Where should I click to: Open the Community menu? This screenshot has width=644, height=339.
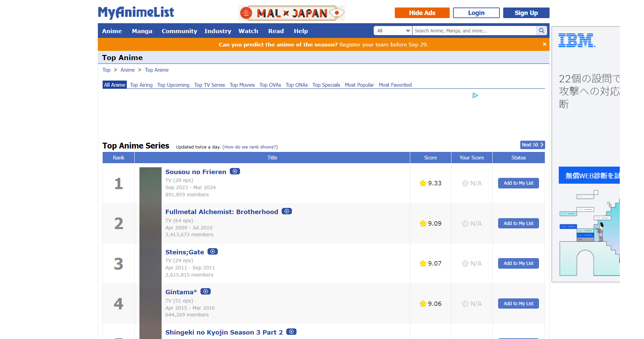click(x=179, y=31)
